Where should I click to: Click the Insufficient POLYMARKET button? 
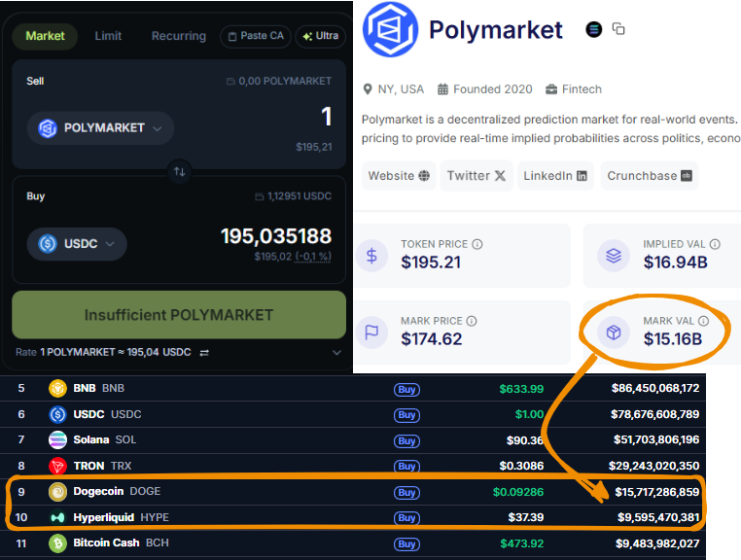179,315
